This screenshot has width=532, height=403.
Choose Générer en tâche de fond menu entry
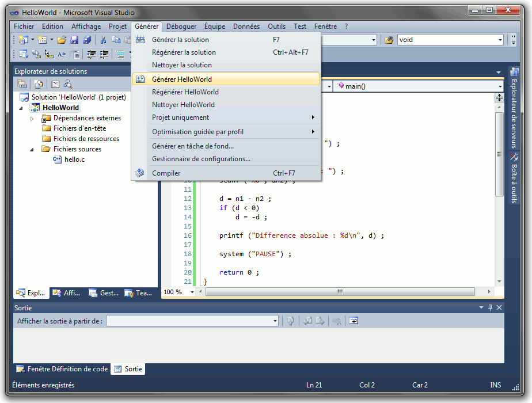pos(226,146)
